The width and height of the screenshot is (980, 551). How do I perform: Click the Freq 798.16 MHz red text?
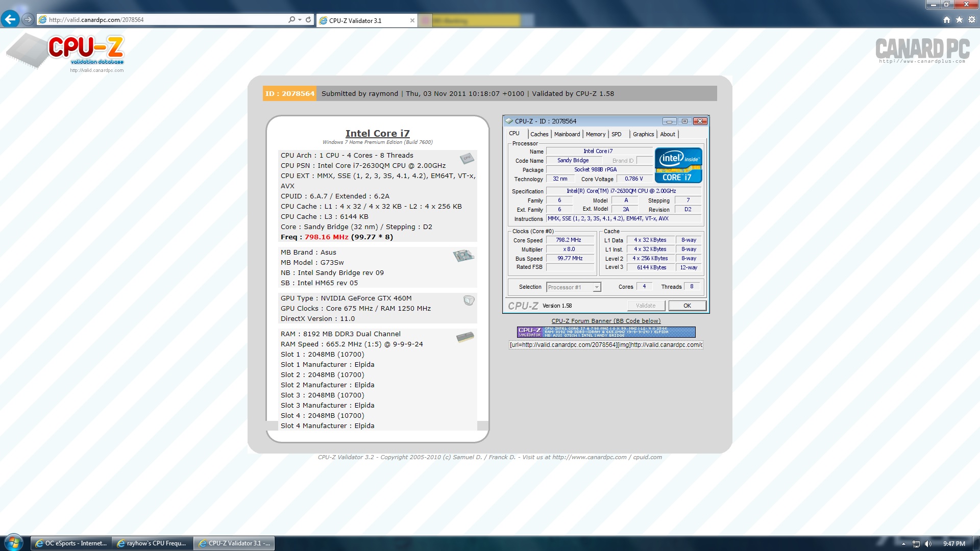pyautogui.click(x=327, y=237)
